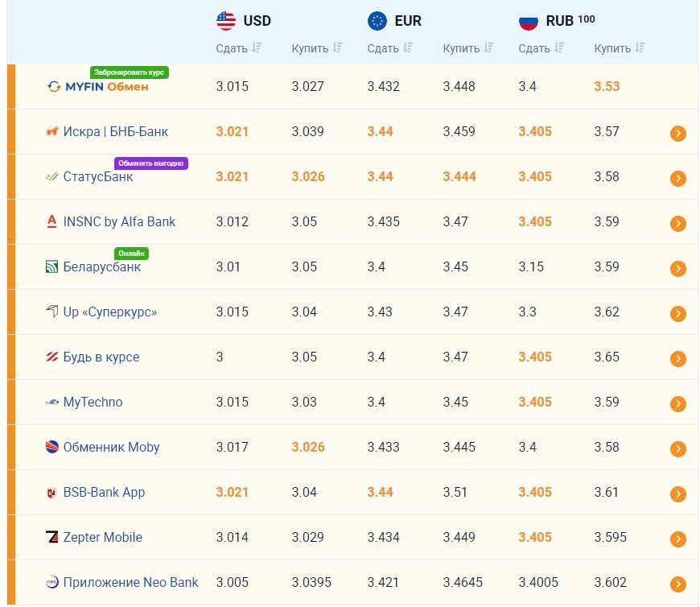The image size is (700, 607).
Task: Open the Up «Суперкурс» link
Action: coord(109,312)
